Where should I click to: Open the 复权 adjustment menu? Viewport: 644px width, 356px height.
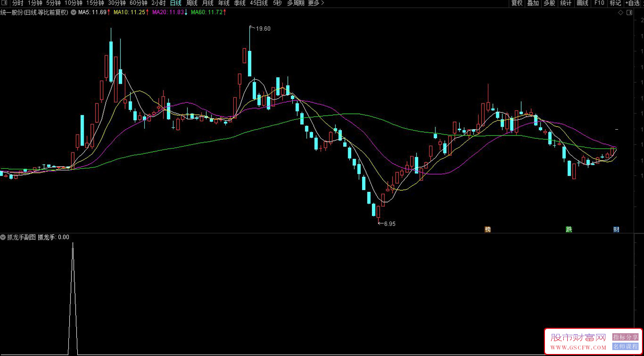coord(517,3)
